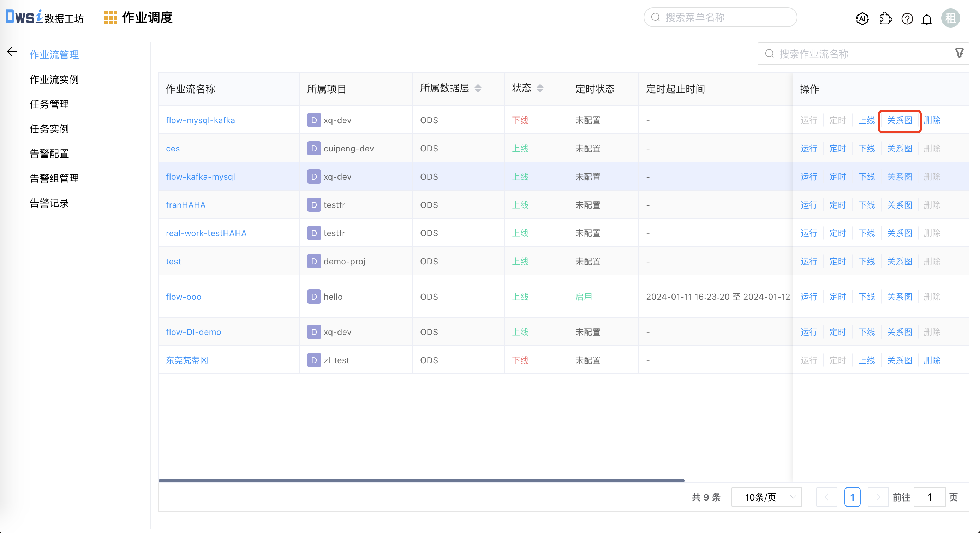
Task: Open the flow-kafka-mysql workflow link
Action: (x=201, y=176)
